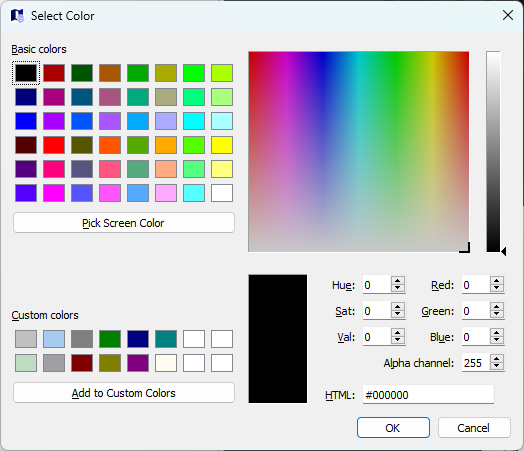Select the pure red basic color swatch
Viewport: 524px width, 451px height.
54,145
